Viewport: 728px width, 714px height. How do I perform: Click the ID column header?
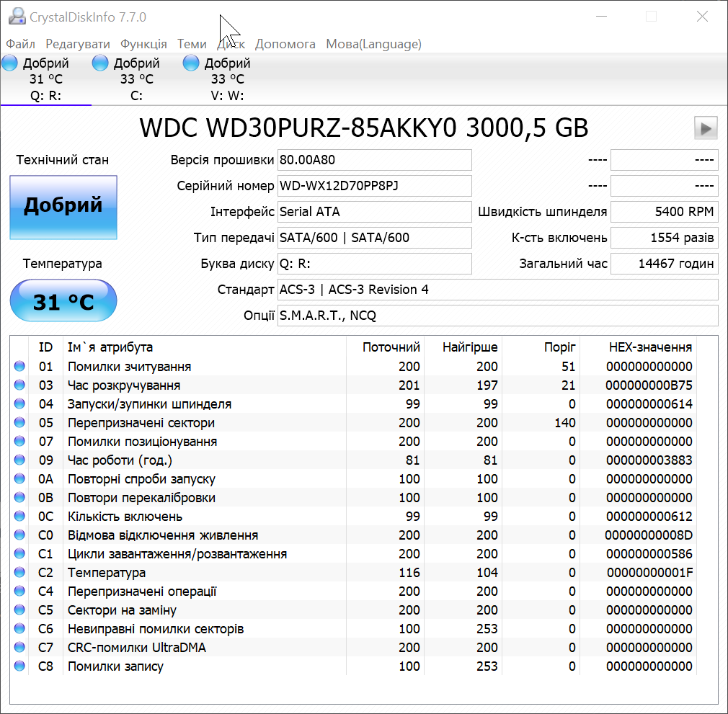45,347
